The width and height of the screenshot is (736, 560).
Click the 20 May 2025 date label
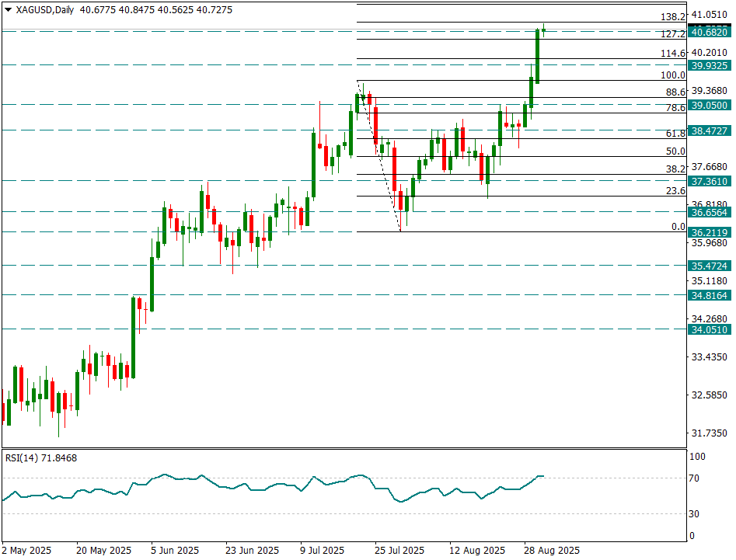103,550
